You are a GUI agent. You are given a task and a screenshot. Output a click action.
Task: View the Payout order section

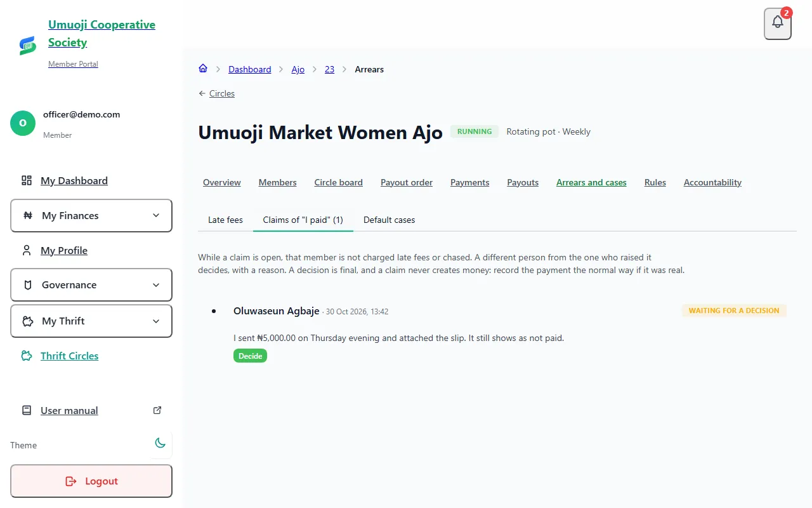pyautogui.click(x=407, y=182)
